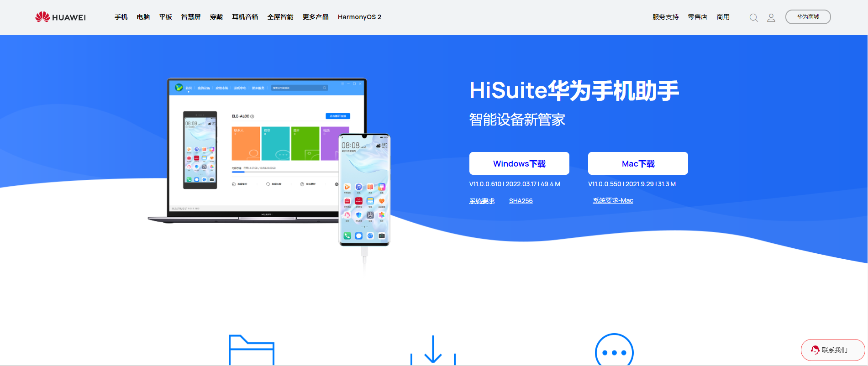The height and width of the screenshot is (366, 868).
Task: Open the HarmonyOS 2 menu item
Action: (x=359, y=17)
